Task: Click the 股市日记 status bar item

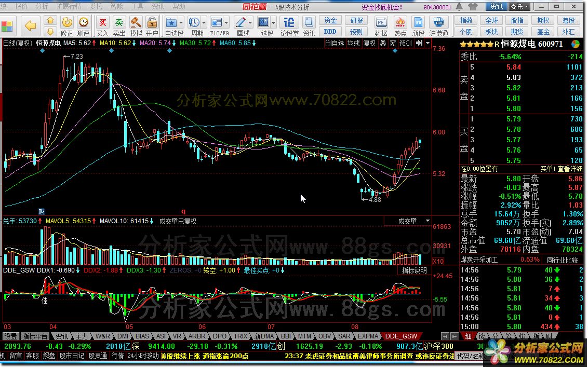Action: point(72,356)
